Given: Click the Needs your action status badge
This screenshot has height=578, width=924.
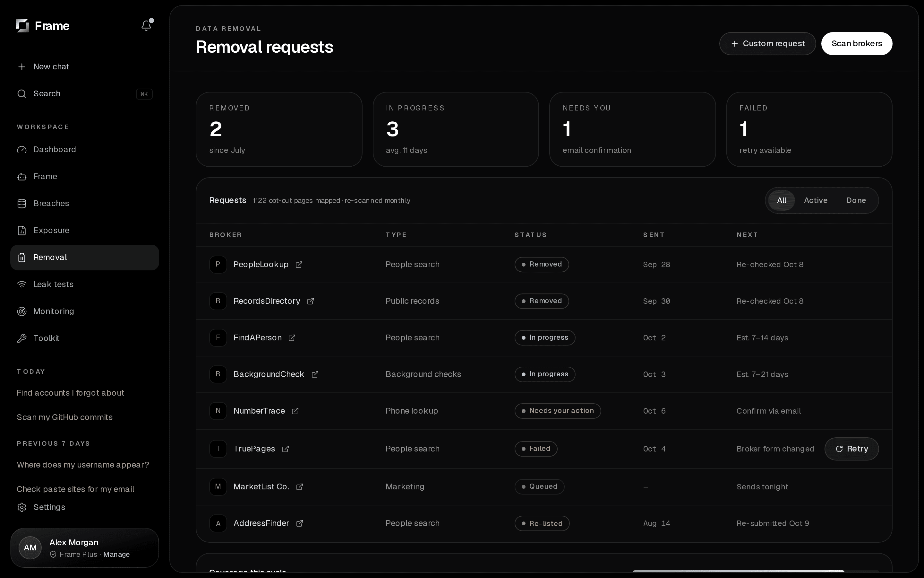Looking at the screenshot, I should (x=558, y=411).
